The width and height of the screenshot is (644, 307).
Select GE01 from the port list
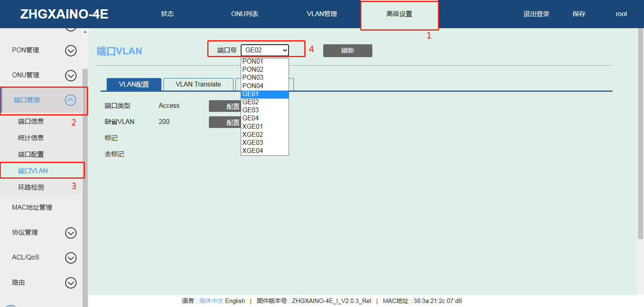coord(264,94)
